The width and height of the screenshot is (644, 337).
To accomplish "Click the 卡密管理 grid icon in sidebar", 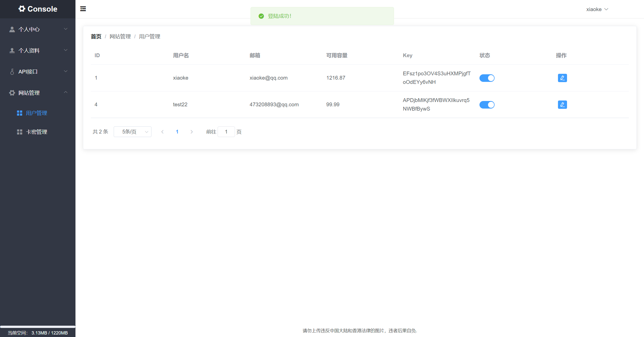I will [20, 132].
